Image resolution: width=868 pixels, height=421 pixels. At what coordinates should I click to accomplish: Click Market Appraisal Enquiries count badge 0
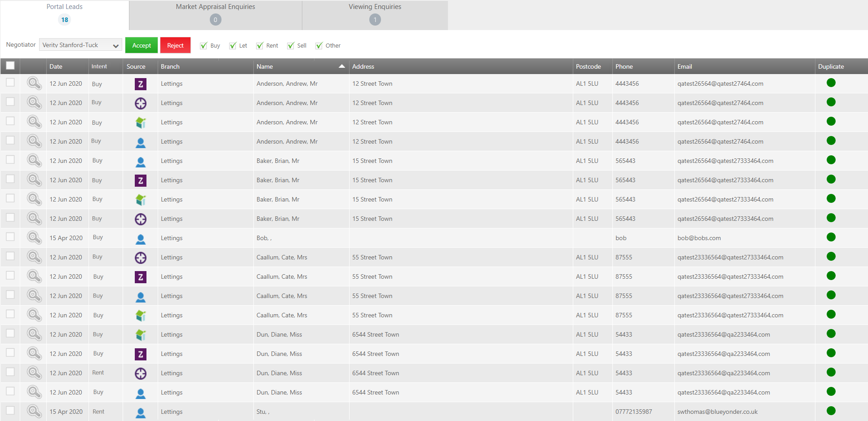216,20
